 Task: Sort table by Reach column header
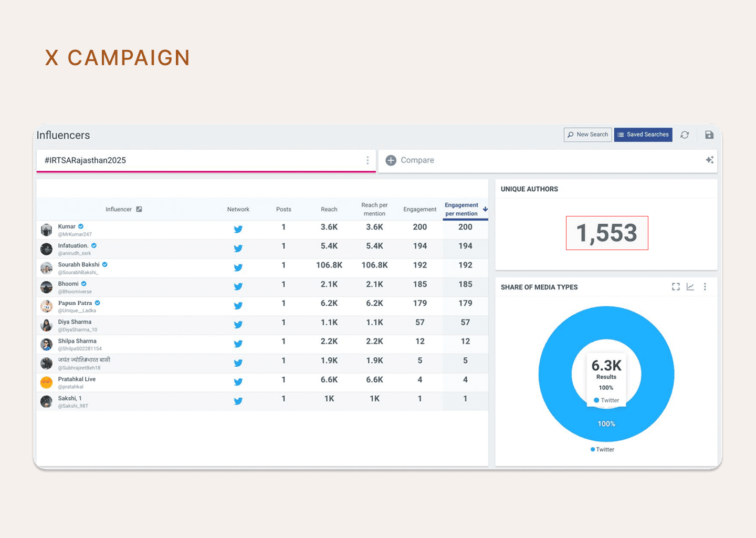coord(329,209)
